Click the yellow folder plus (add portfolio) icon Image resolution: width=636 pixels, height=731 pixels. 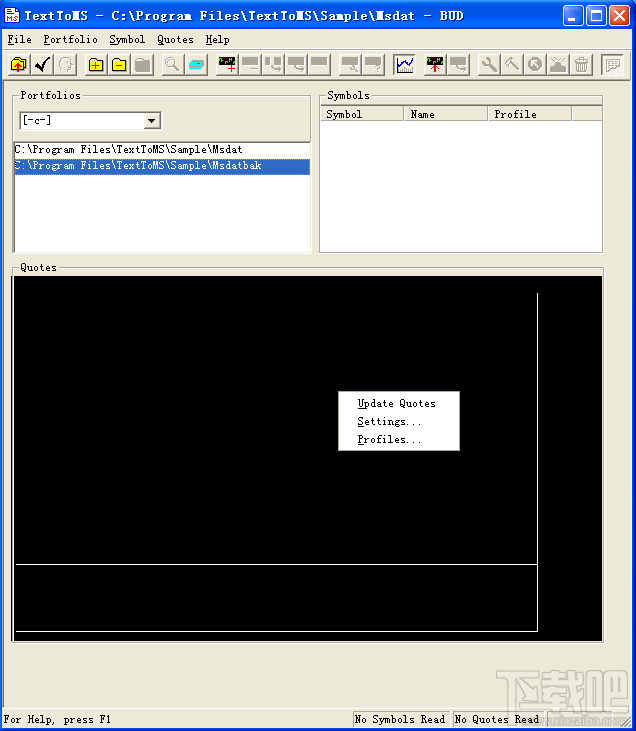click(x=96, y=65)
